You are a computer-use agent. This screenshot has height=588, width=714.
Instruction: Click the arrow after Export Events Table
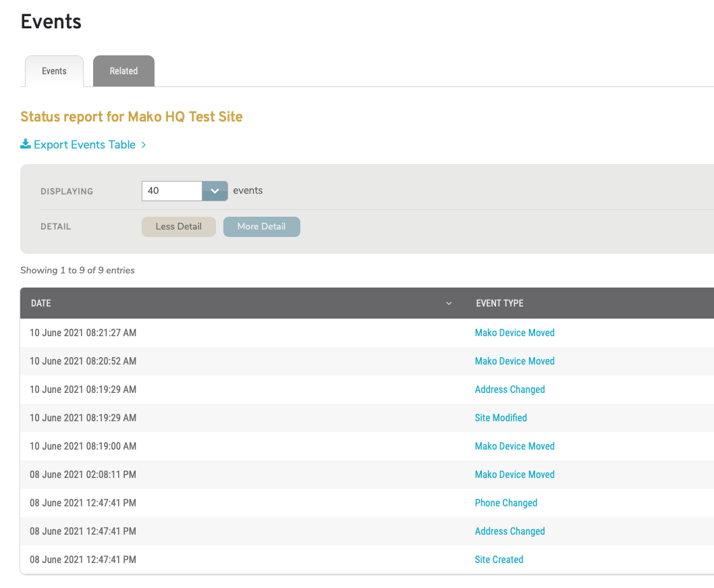[x=143, y=144]
